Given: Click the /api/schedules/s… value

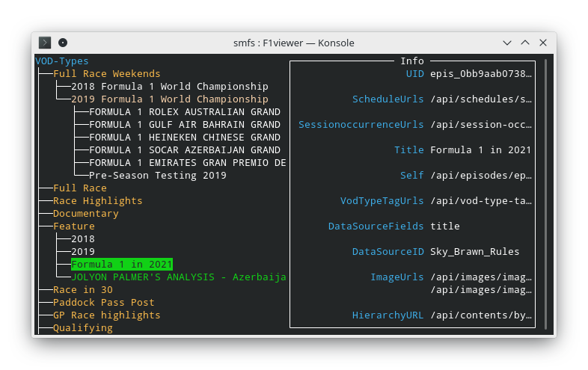Looking at the screenshot, I should coord(481,99).
